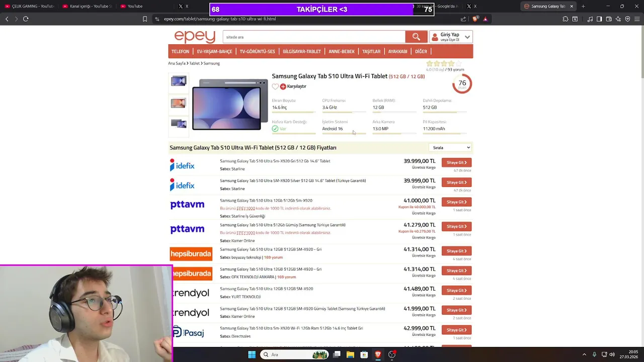Open Tablet breadcrumb link
Viewport: 644px width, 362px height.
pyautogui.click(x=194, y=63)
